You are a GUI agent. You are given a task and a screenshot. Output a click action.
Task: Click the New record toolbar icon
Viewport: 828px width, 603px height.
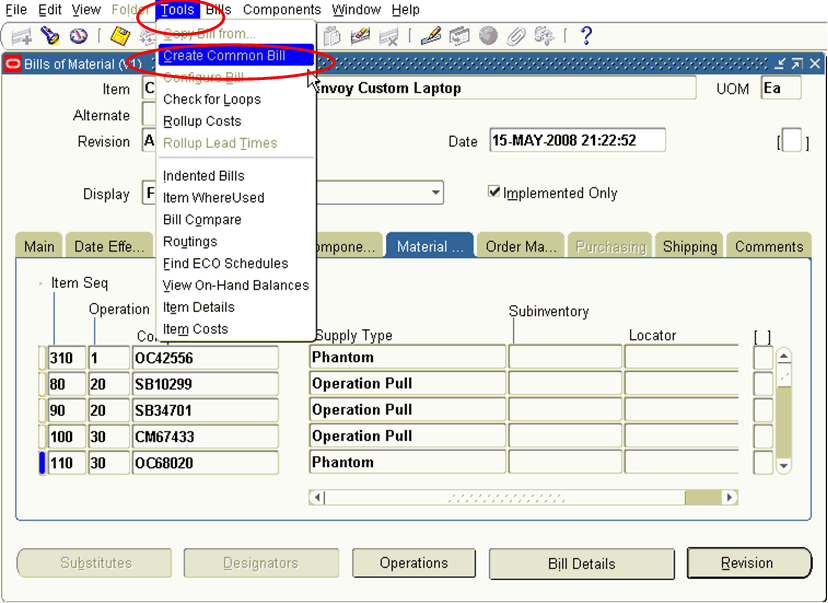20,36
